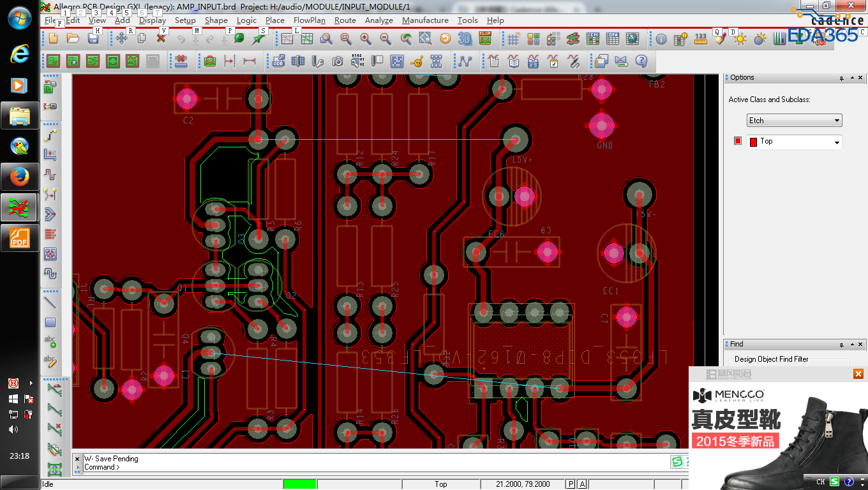Toggle the Flip design view icon
868x490 pixels.
click(x=485, y=39)
